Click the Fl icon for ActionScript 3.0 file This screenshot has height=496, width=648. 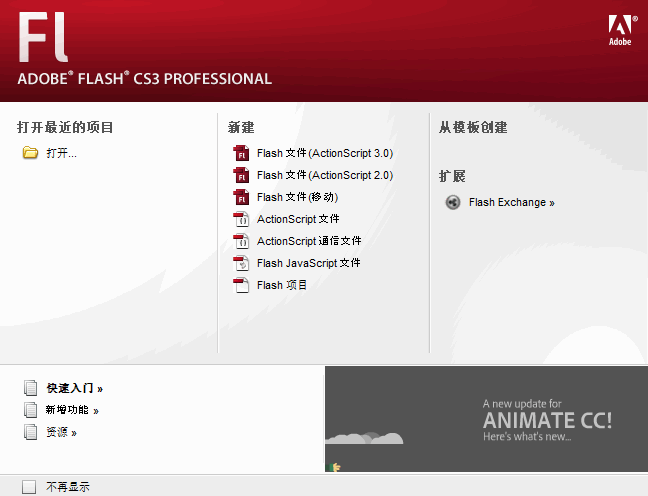241,153
